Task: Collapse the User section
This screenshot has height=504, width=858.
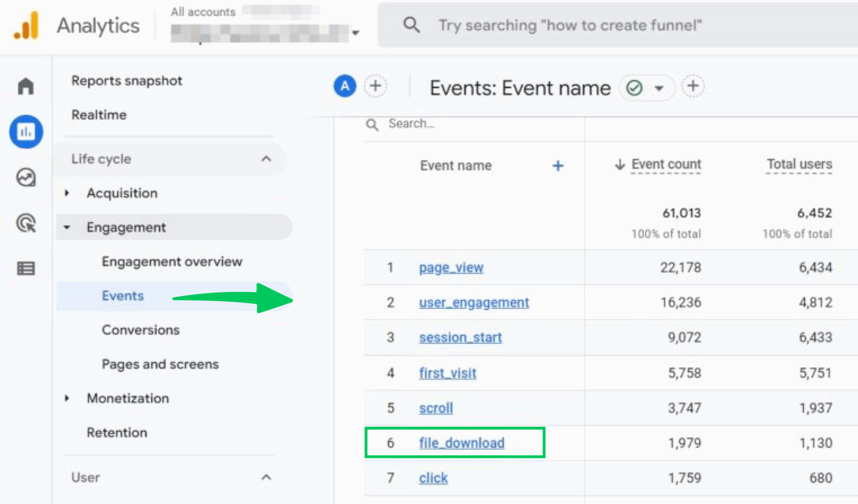Action: [x=267, y=477]
